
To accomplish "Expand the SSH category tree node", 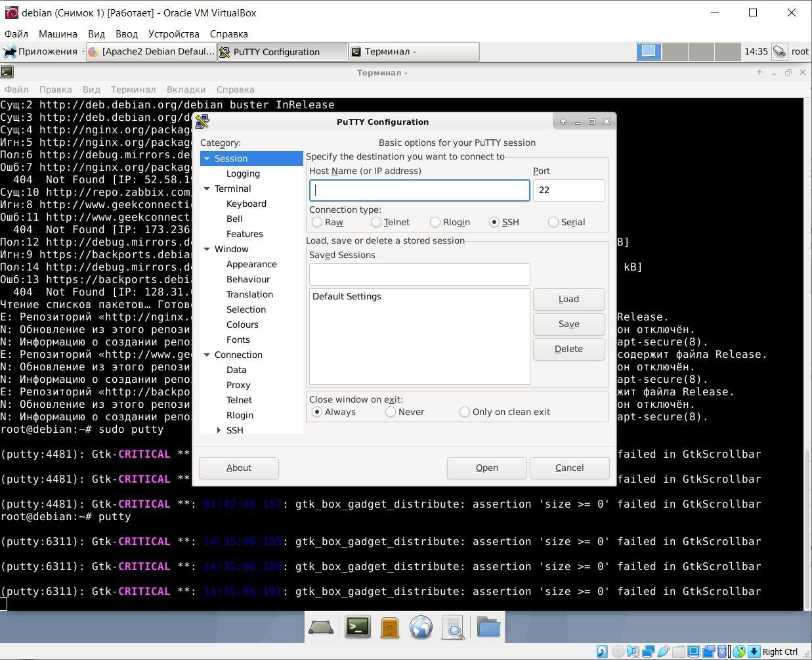I will click(x=219, y=430).
